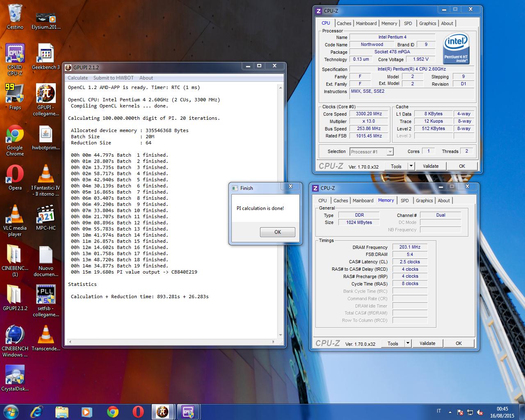Launch the Fraps desktop shortcut
The width and height of the screenshot is (525, 420).
point(15,97)
